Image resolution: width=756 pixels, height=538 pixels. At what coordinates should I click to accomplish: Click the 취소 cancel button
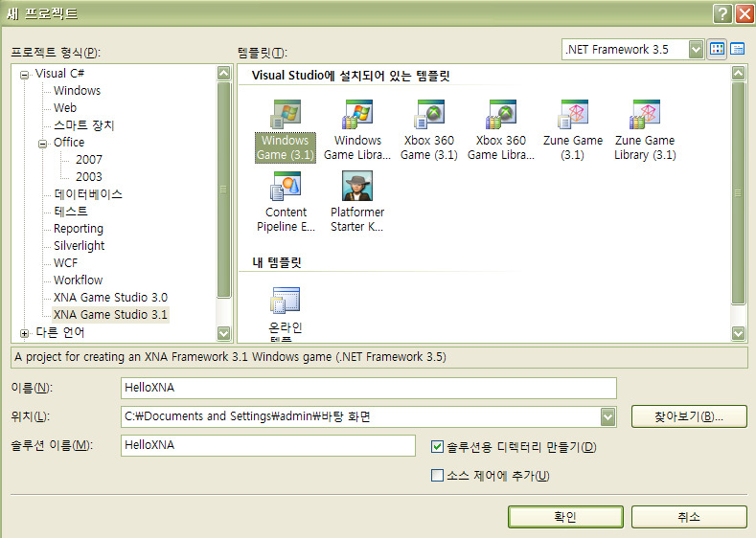click(x=689, y=517)
